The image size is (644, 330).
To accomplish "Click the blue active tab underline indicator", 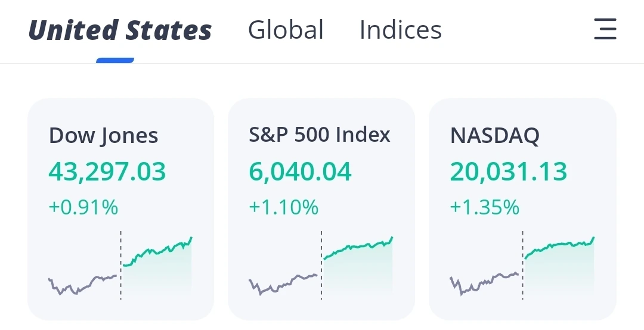I will 115,60.
